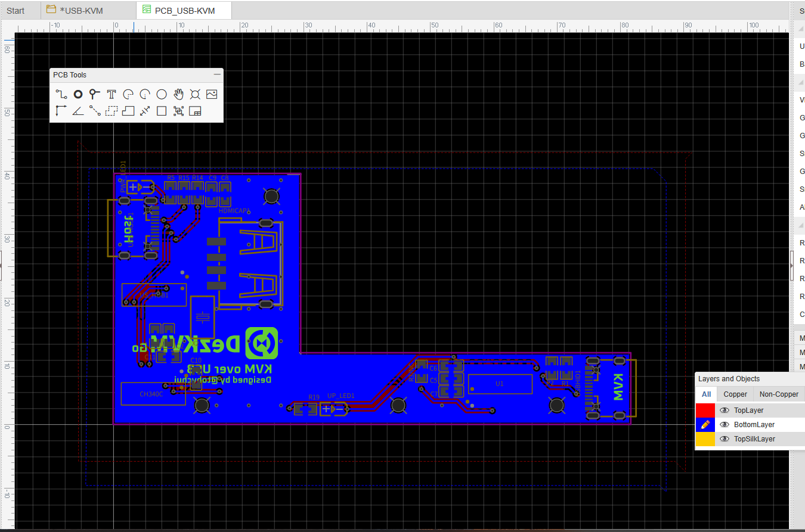Click the yellow TopSilkLayer color swatch
The width and height of the screenshot is (805, 532).
(705, 439)
